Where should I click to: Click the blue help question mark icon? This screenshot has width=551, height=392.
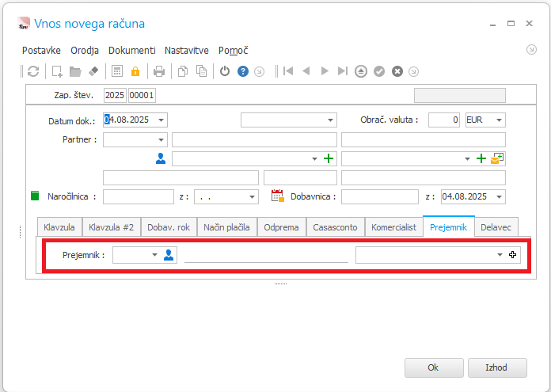pyautogui.click(x=243, y=71)
